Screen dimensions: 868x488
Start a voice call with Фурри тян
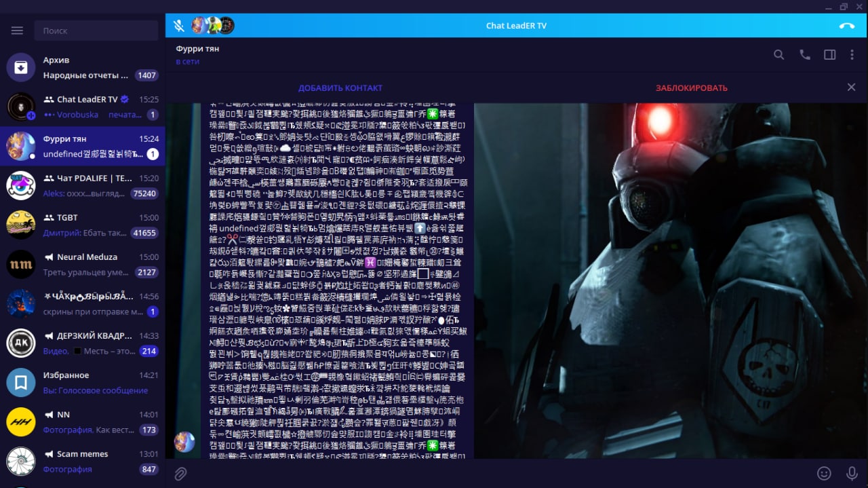click(x=805, y=55)
